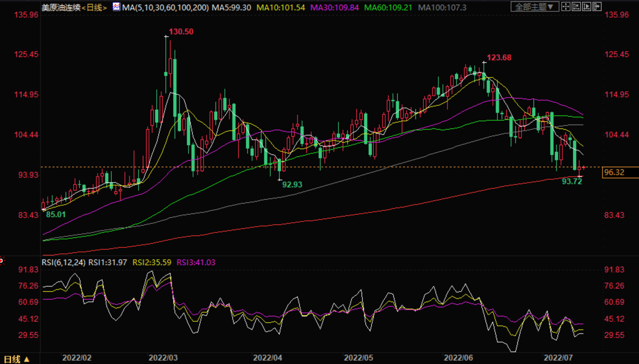Click the 2022/07 date on the time axis
Image resolution: width=639 pixels, height=364 pixels.
(558, 358)
